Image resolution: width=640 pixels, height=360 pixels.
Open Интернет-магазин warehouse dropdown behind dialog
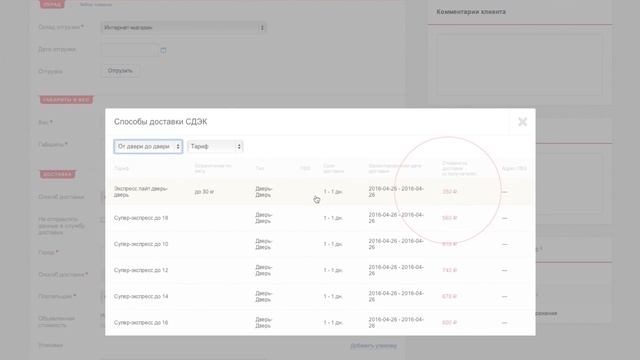pos(184,27)
